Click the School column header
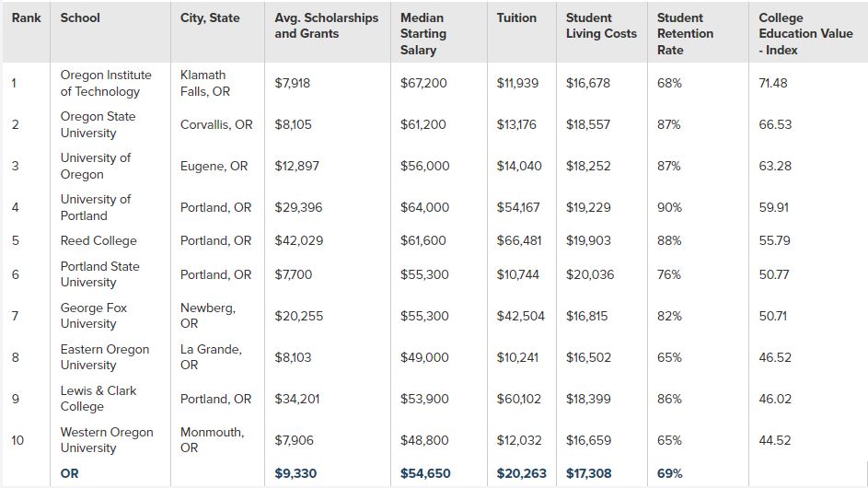This screenshot has width=868, height=488. coord(80,17)
